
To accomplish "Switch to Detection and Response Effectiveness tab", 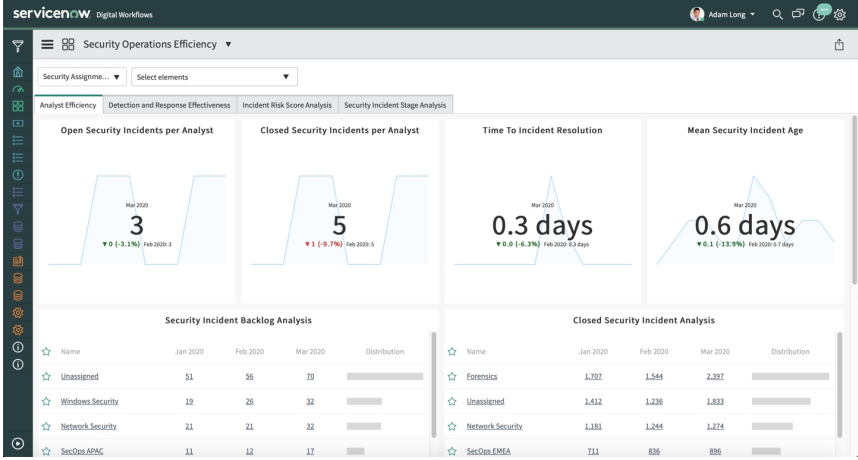I will click(x=170, y=105).
